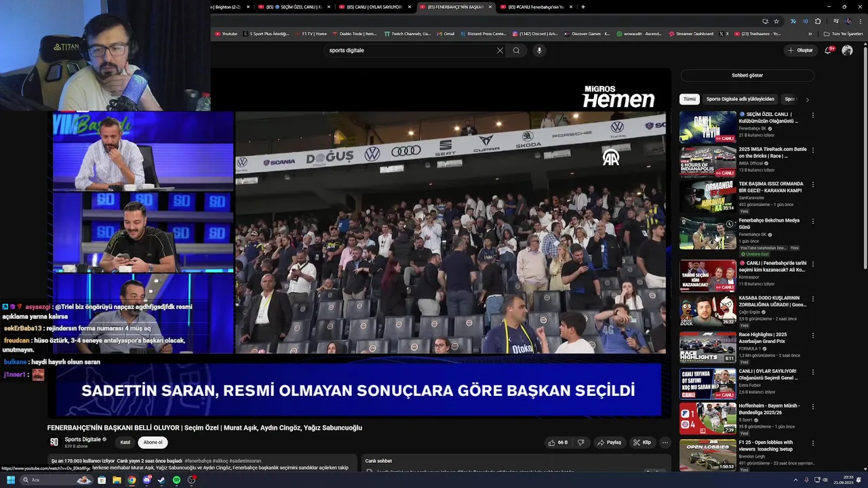Screen dimensions: 868x488
Task: Select the Tümü filter chip
Action: click(689, 99)
